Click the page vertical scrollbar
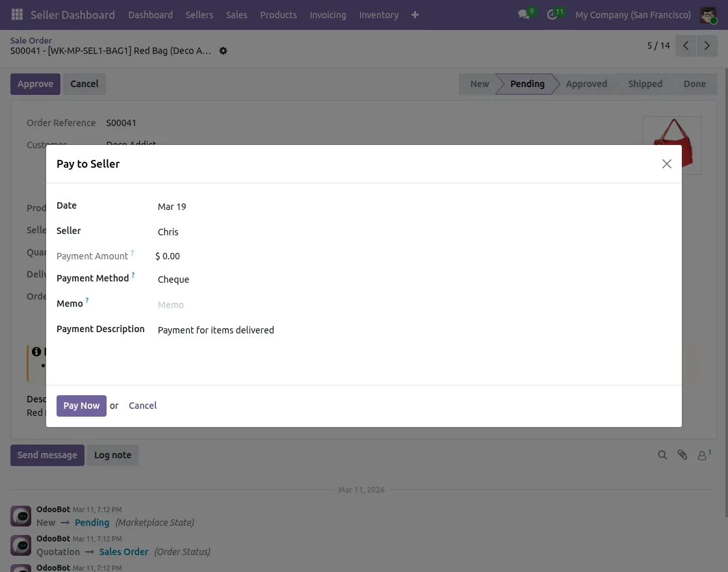Screen dimensions: 728x572 coord(725,292)
